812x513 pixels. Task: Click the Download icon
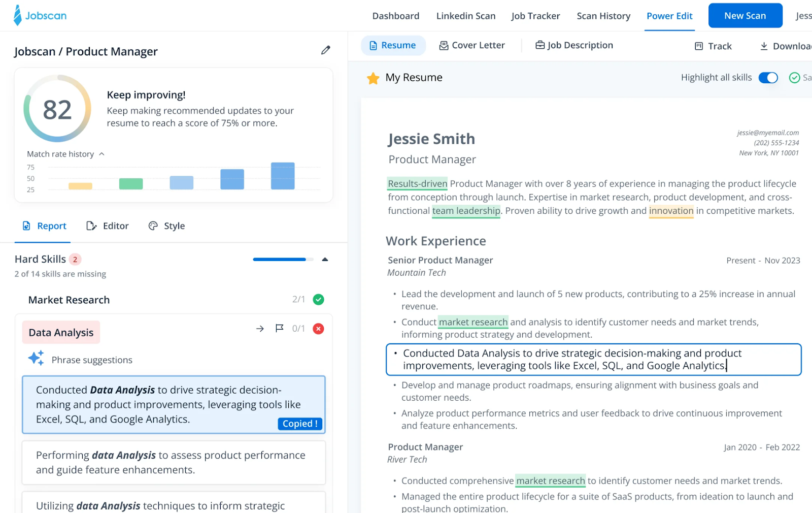764,46
